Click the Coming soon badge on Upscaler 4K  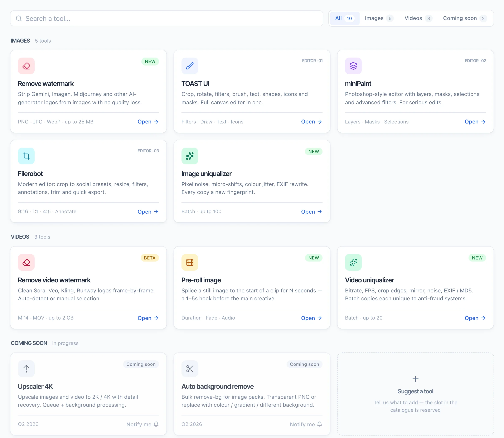141,364
